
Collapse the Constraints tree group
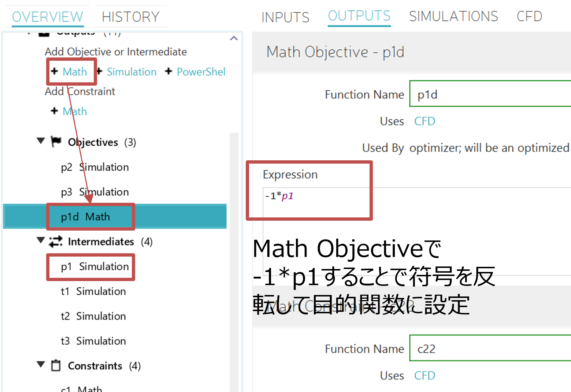41,365
